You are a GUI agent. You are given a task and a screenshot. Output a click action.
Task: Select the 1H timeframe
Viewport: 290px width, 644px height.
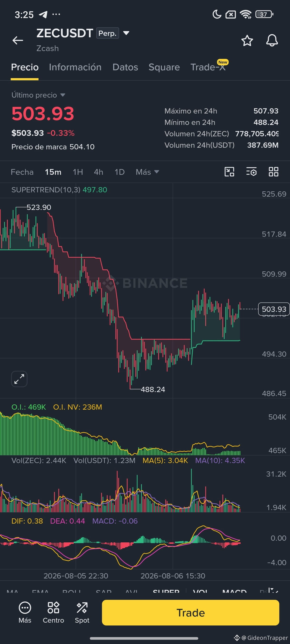78,172
